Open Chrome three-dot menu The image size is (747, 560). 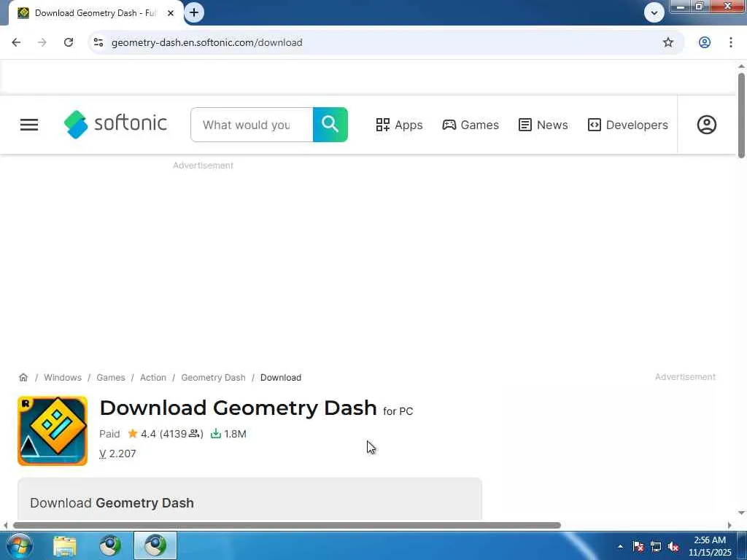(731, 42)
